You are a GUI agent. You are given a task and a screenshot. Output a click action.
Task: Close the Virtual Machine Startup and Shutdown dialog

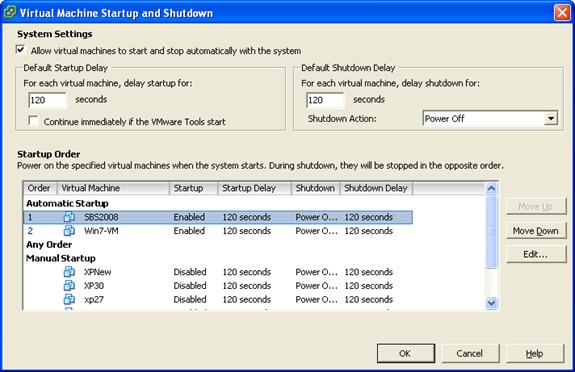(562, 12)
